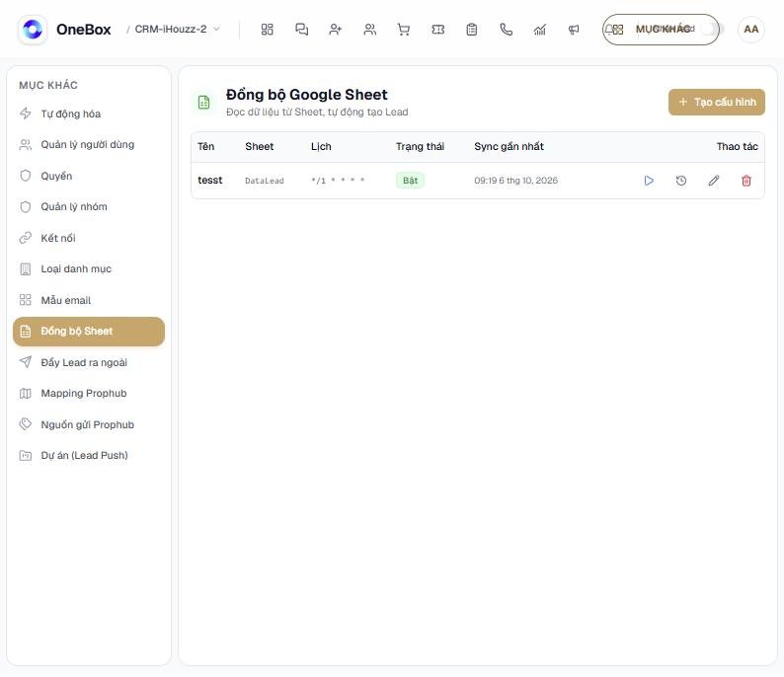Delete the tesst configuration trash icon
Image resolution: width=784 pixels, height=677 pixels.
746,181
